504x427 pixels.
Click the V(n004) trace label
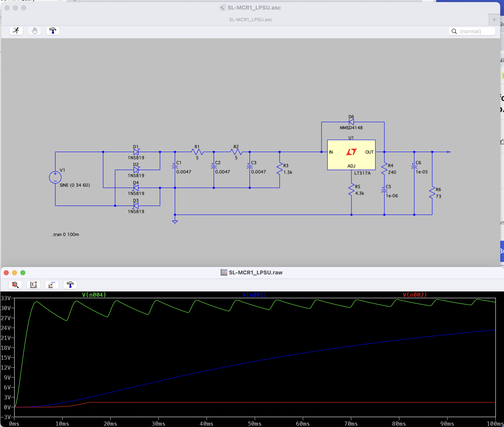(94, 295)
